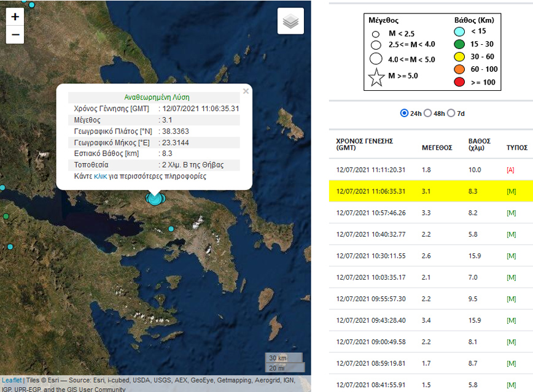533x392 pixels.
Task: Click the small cyan marker south of Thebes
Action: point(171,229)
